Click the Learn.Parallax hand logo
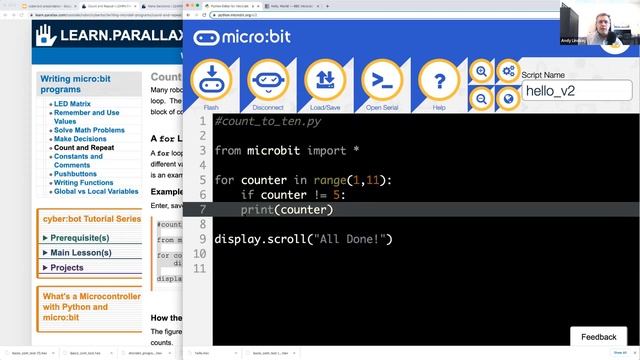 pos(45,35)
